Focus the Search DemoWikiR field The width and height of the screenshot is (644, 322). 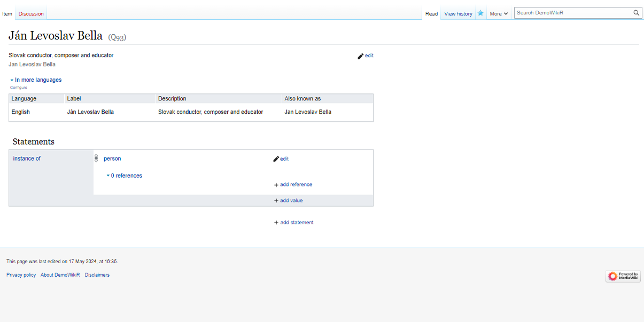(x=572, y=13)
